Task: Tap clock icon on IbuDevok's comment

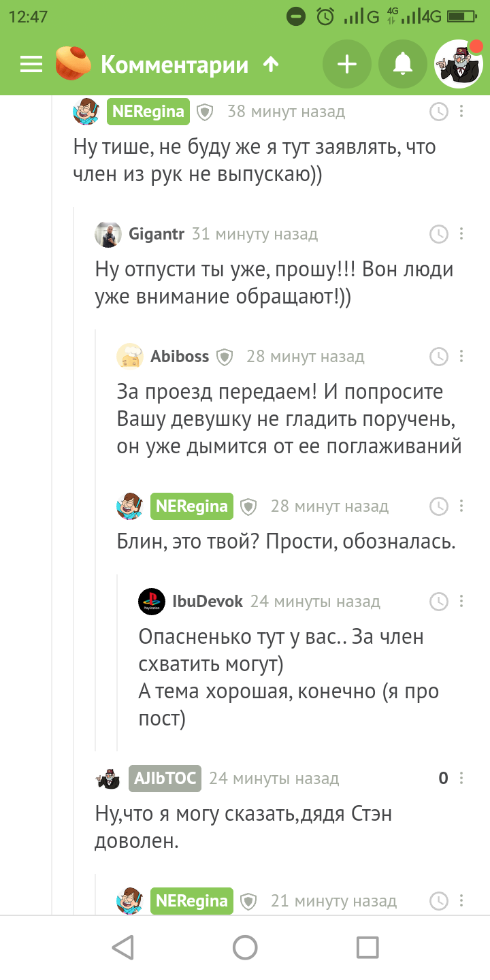Action: click(x=439, y=602)
